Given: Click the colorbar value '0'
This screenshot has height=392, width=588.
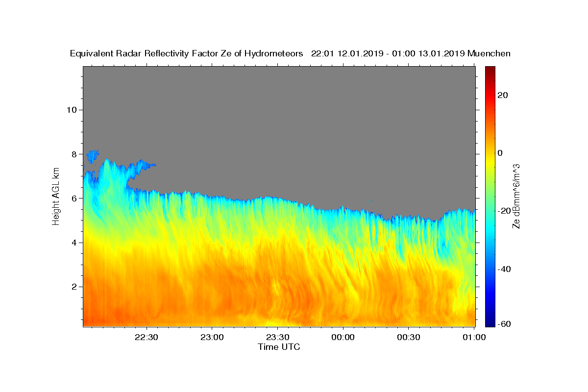Looking at the screenshot, I should point(500,153).
